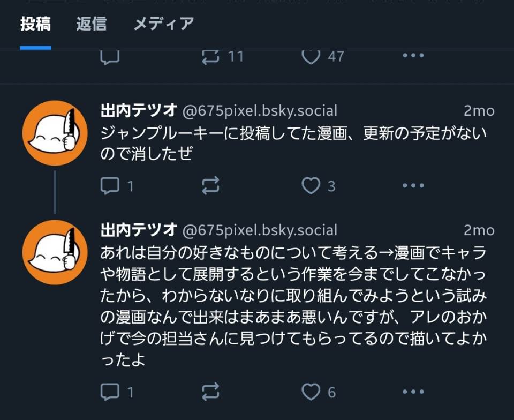Open 出内テツオ avatar on the last post
The image size is (514, 420).
[x=55, y=252]
